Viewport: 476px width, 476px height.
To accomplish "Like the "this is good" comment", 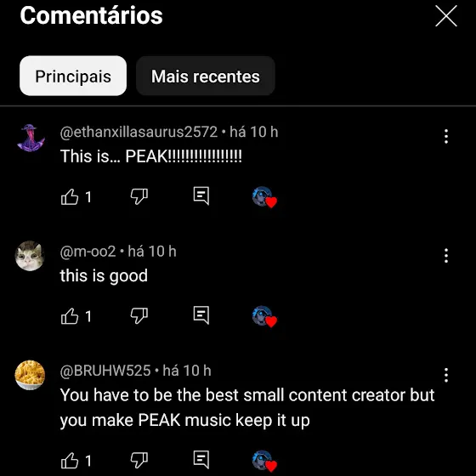I will pos(70,316).
